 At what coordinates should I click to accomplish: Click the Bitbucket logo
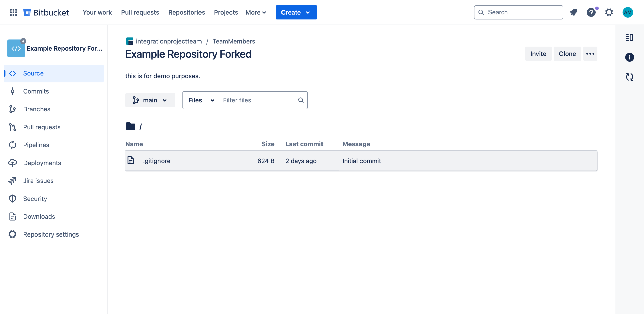coord(46,12)
